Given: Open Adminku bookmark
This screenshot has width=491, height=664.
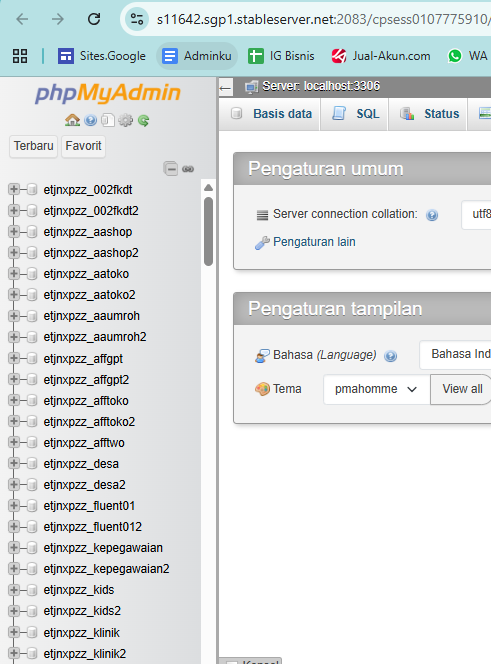Looking at the screenshot, I should 197,56.
